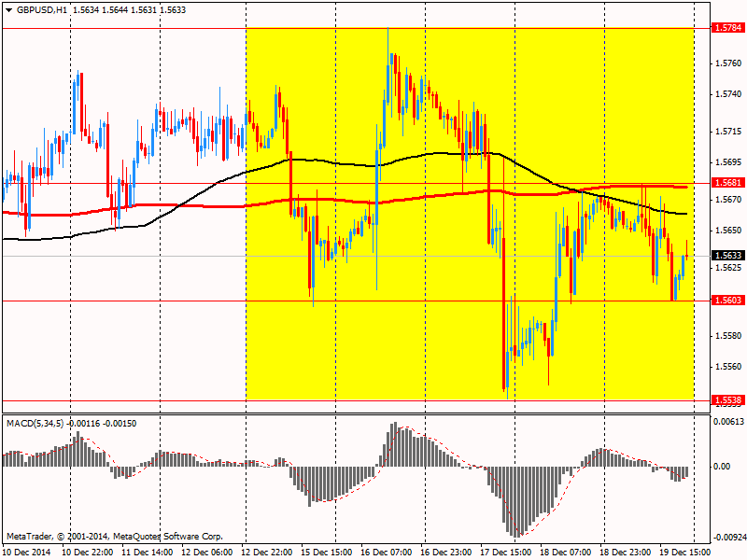Select the 1.5603 red price level label
Viewport: 747px width, 560px height.
click(x=728, y=300)
